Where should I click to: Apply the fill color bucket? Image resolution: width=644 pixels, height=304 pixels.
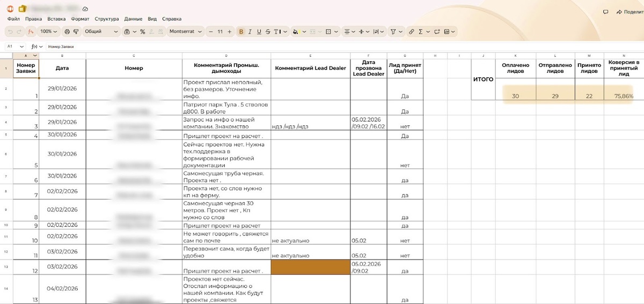[296, 32]
